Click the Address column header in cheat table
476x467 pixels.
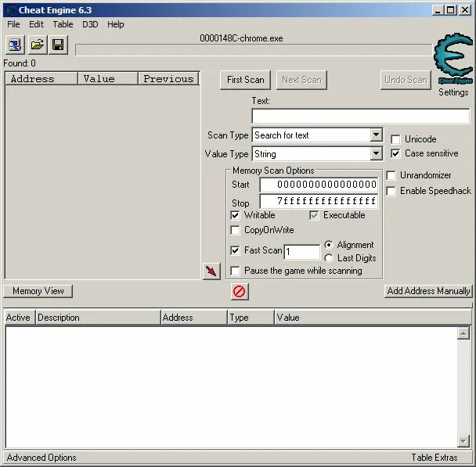click(x=194, y=318)
